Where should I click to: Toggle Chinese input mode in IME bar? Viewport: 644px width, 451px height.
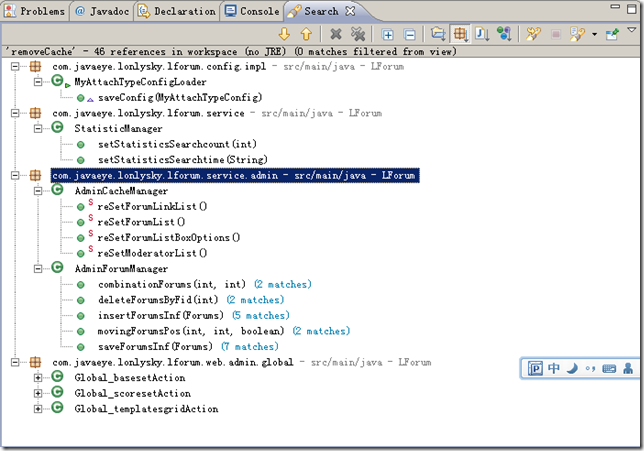pyautogui.click(x=554, y=368)
